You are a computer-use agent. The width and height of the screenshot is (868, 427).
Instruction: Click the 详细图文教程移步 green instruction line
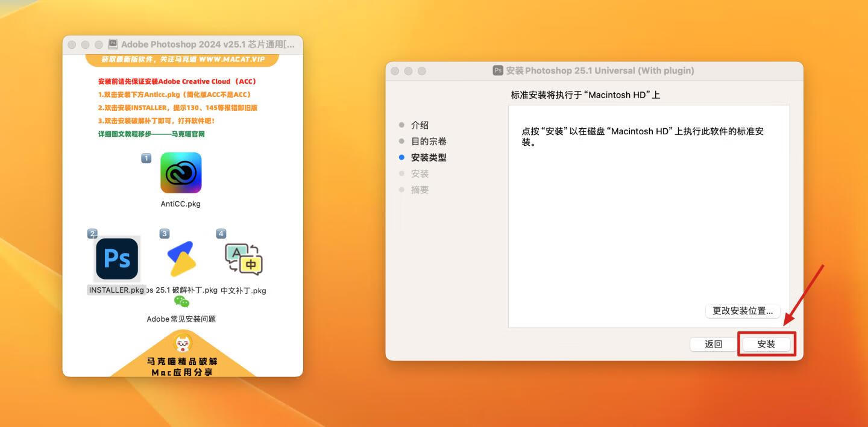pyautogui.click(x=151, y=134)
